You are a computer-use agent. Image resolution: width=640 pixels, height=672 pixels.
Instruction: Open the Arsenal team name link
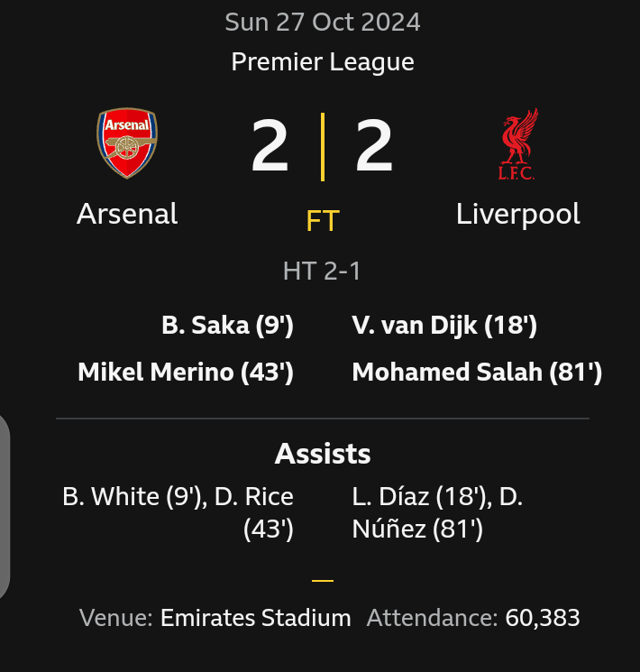(127, 214)
